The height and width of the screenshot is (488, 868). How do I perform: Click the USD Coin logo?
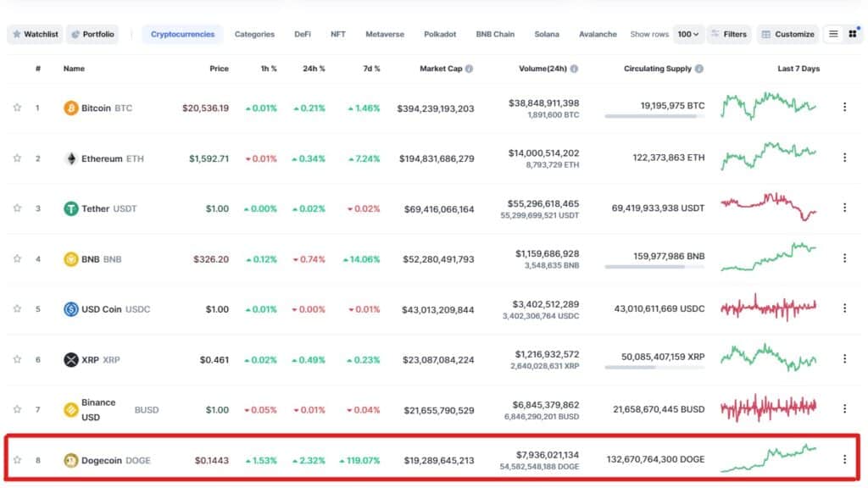point(71,308)
